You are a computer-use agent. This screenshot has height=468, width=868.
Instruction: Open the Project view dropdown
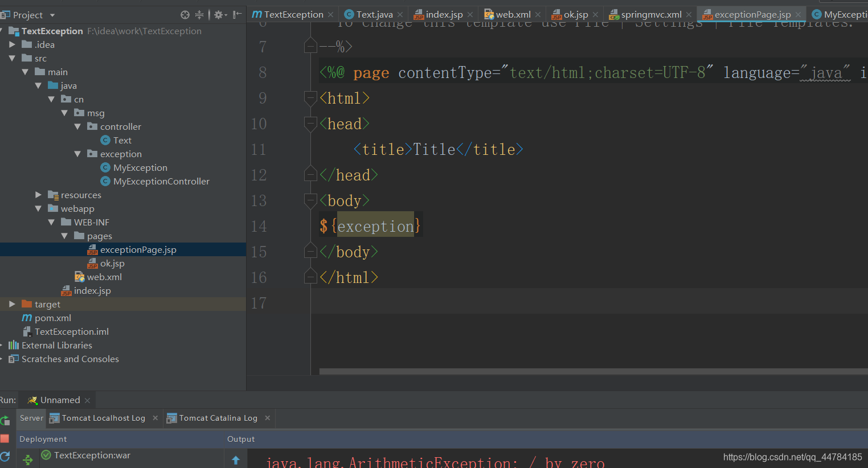[x=52, y=15]
